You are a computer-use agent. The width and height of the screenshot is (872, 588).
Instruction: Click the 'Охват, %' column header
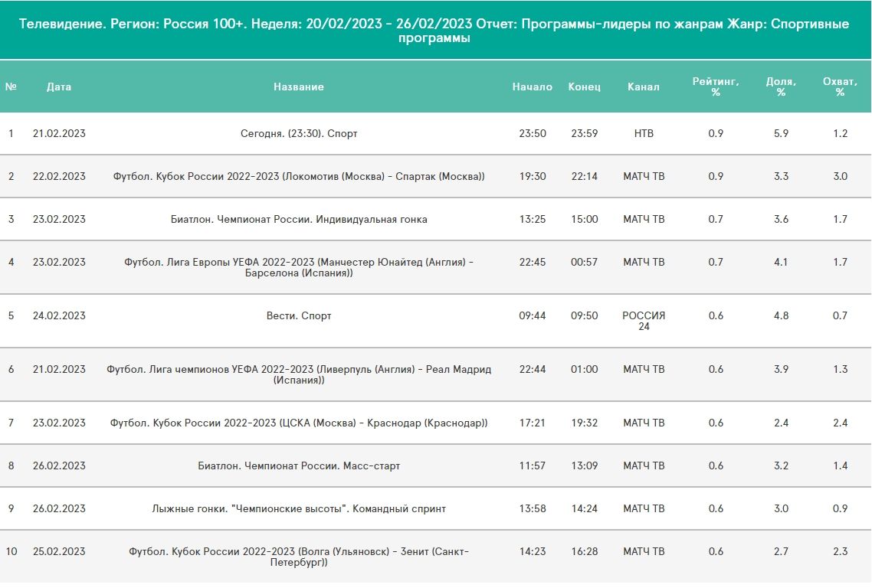(840, 87)
